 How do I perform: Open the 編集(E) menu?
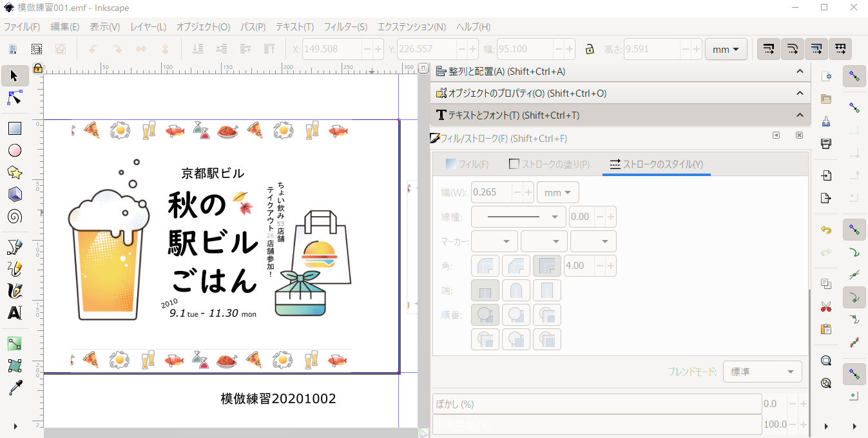pos(65,27)
